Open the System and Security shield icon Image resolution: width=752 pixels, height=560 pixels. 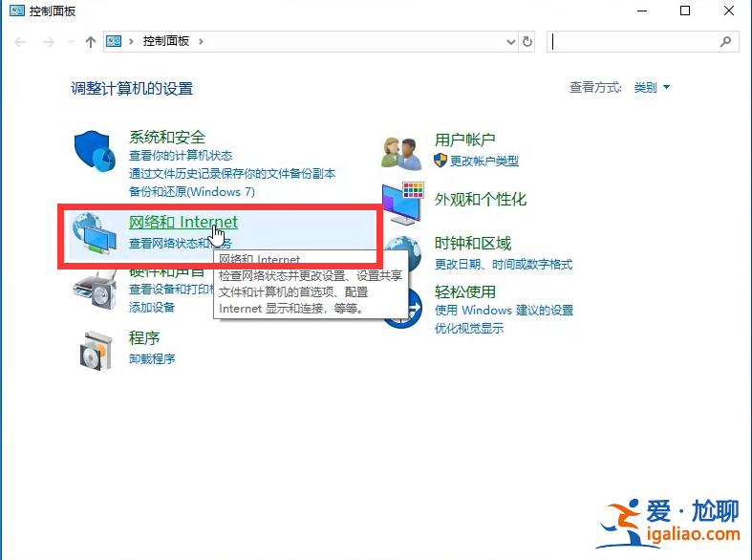pyautogui.click(x=95, y=151)
